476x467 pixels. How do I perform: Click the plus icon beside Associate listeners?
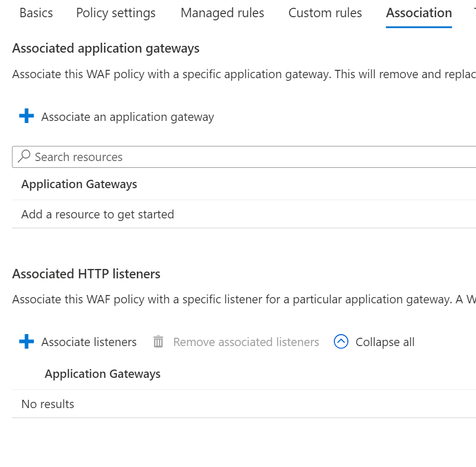coord(26,341)
